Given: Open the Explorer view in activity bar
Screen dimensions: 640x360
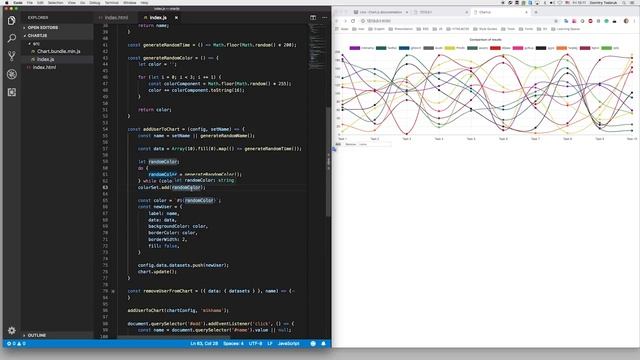Looking at the screenshot, I should [x=11, y=20].
